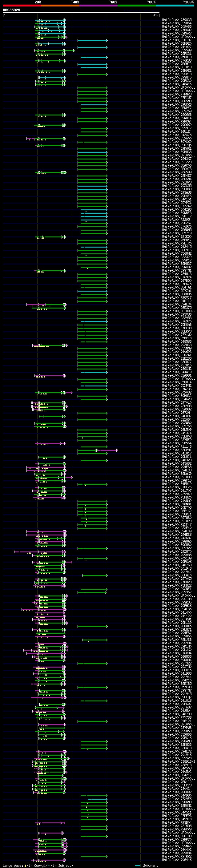Click hit label UniRef100_P06599
Screen dimensions: 197x868
coord(177,172)
